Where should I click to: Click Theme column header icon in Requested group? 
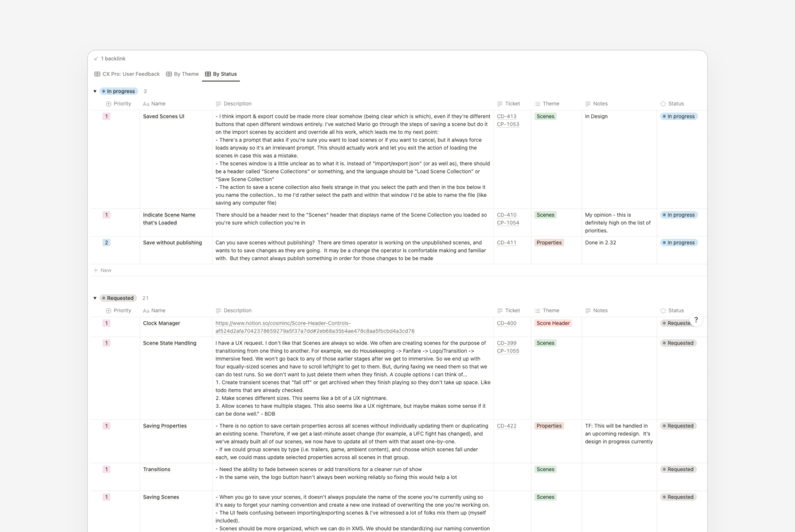[537, 311]
